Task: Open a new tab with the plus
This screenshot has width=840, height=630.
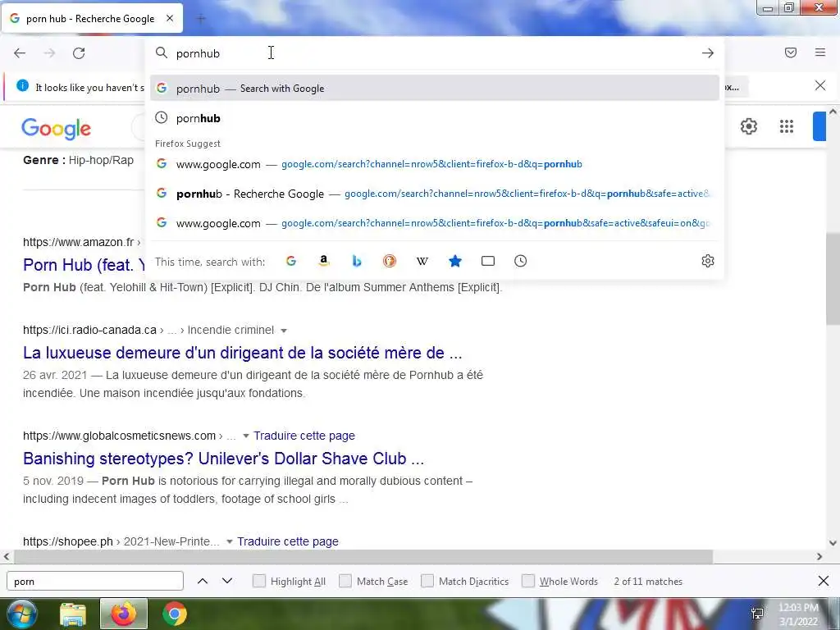Action: (x=201, y=20)
